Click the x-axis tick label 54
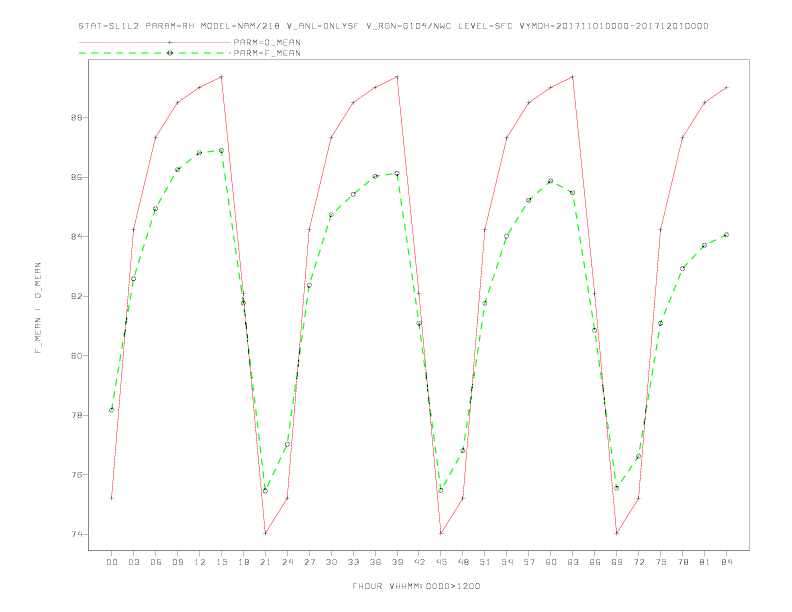Viewport: 792px width, 612px height. point(507,562)
